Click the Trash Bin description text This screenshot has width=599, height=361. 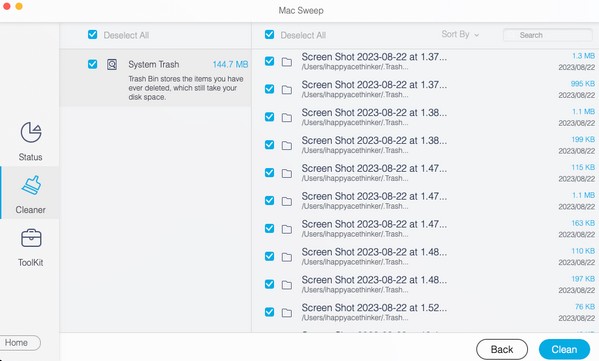click(x=186, y=88)
